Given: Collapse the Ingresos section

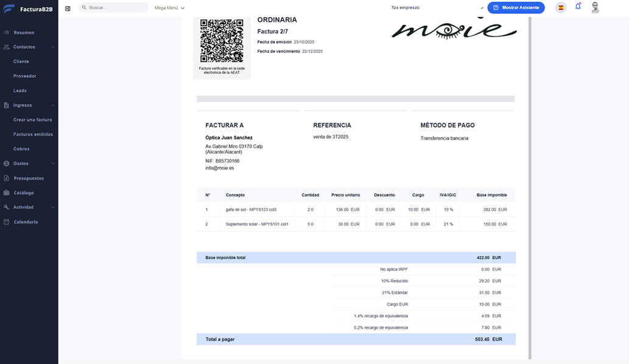Looking at the screenshot, I should coord(53,105).
